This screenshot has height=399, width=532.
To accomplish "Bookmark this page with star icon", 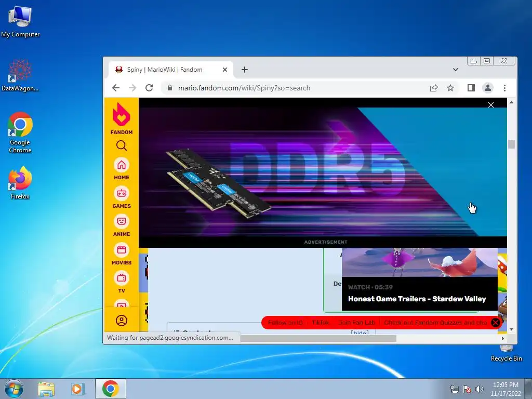I will point(450,88).
